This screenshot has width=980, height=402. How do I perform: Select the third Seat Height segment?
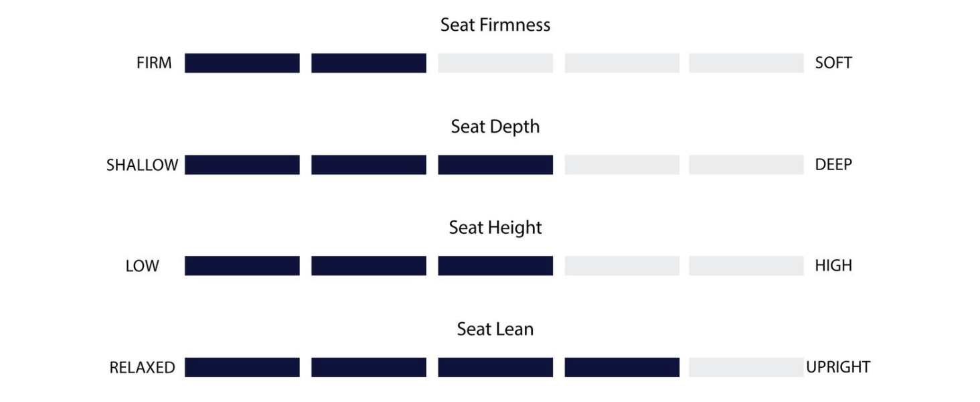click(x=495, y=266)
